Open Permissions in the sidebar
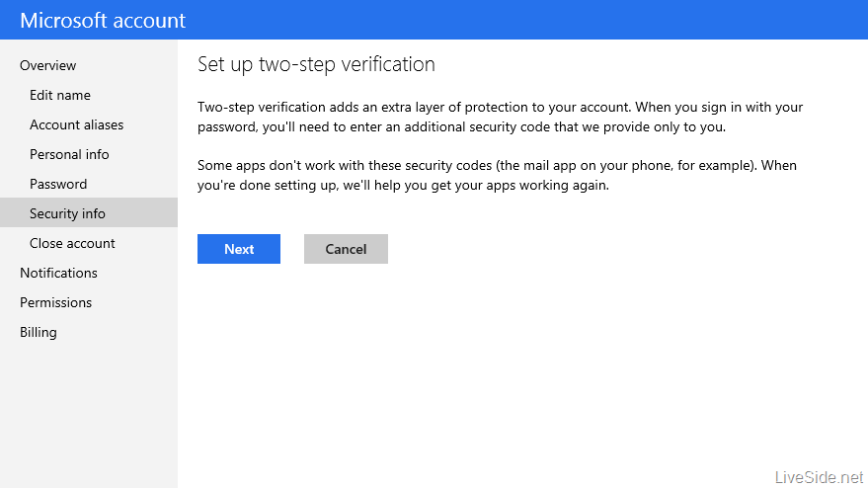Image resolution: width=868 pixels, height=488 pixels. (x=55, y=302)
